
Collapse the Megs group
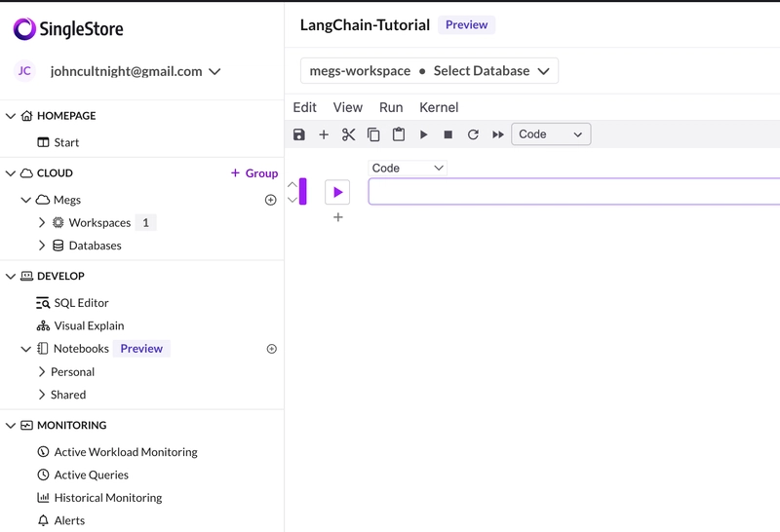coord(26,200)
